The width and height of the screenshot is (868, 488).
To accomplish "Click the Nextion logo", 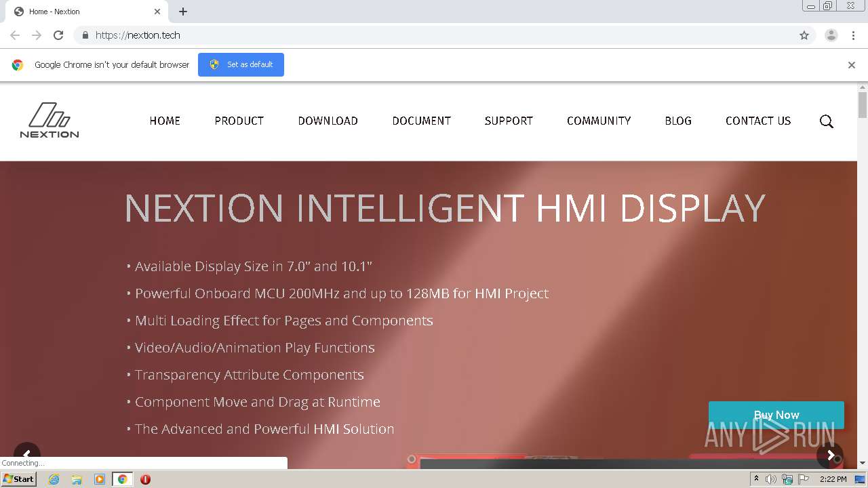I will click(50, 121).
